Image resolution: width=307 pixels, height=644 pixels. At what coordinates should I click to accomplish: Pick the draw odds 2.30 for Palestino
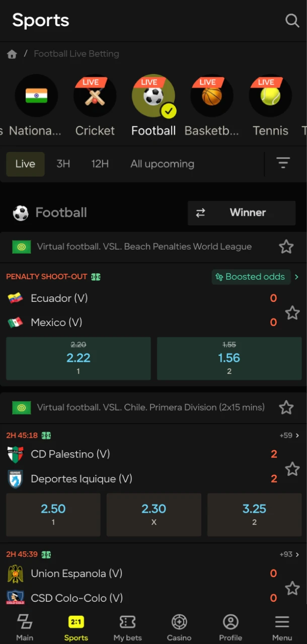point(153,514)
